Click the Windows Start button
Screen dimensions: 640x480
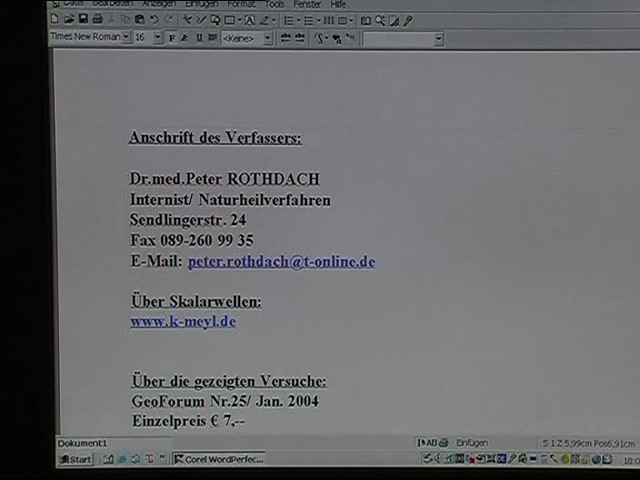(75, 459)
